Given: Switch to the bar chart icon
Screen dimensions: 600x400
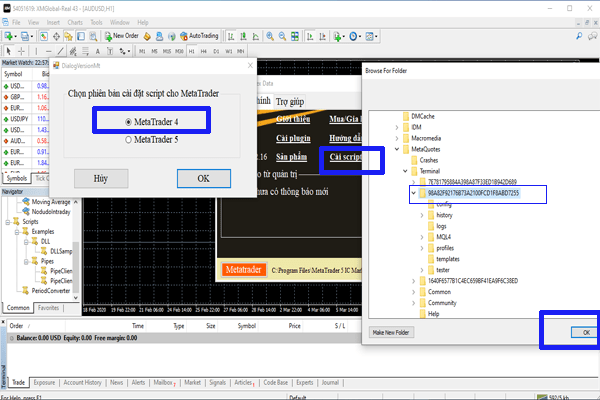Looking at the screenshot, I should pos(231,36).
